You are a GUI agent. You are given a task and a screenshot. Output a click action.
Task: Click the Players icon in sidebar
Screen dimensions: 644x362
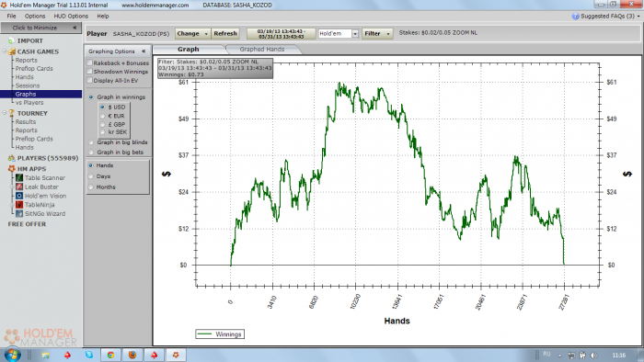[x=11, y=158]
